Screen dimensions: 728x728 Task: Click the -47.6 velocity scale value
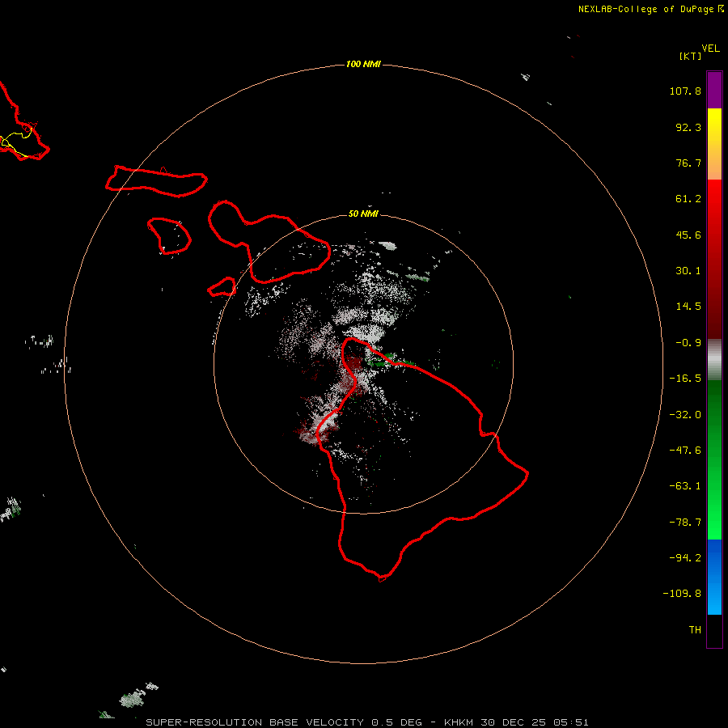point(685,451)
